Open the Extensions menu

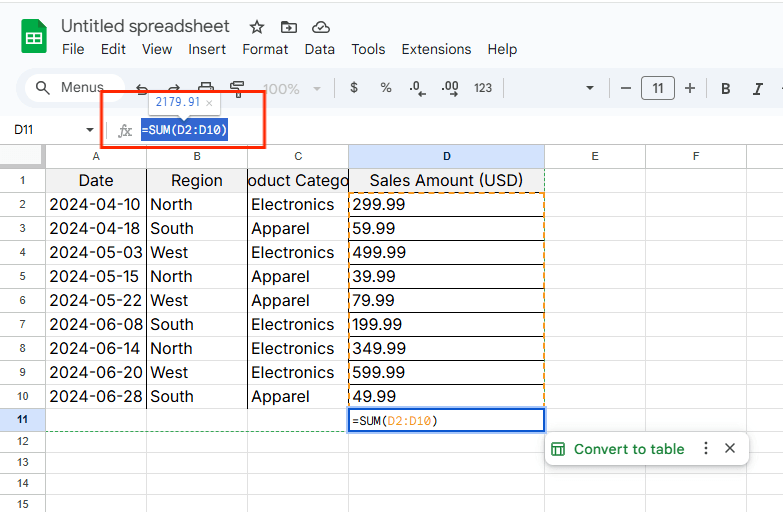point(436,49)
